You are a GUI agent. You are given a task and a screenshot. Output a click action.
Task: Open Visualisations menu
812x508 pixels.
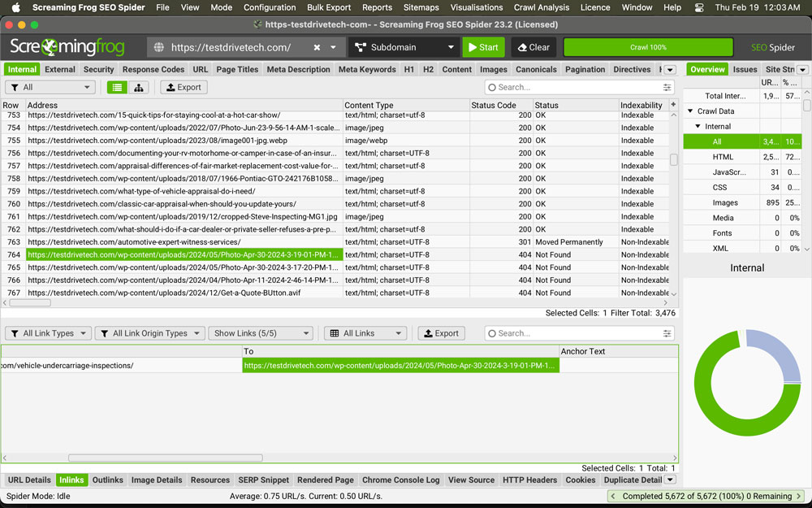click(x=477, y=7)
